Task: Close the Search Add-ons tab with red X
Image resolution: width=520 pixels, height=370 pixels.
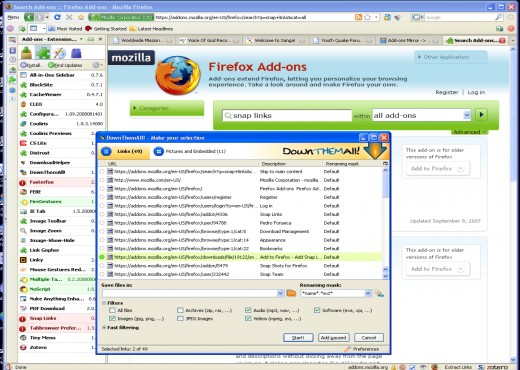Action: [x=502, y=40]
